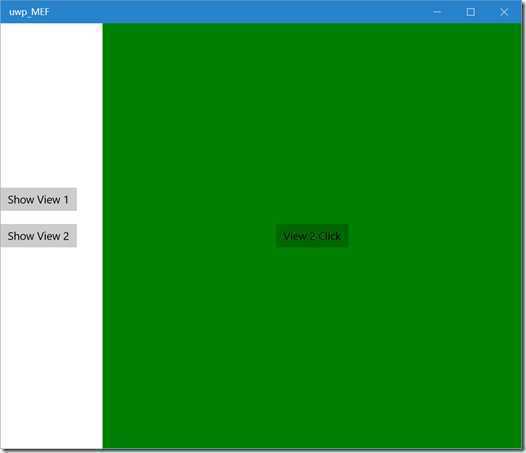Activate the View 2 Click button

[x=312, y=236]
